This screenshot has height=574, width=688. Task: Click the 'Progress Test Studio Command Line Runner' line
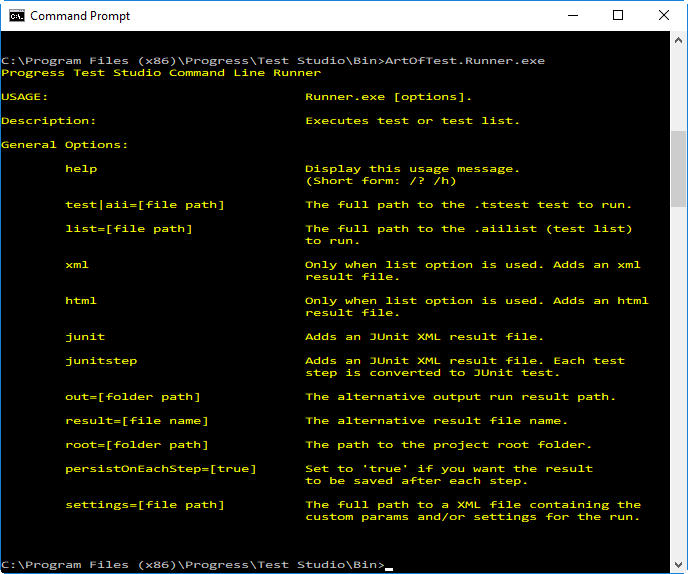161,73
